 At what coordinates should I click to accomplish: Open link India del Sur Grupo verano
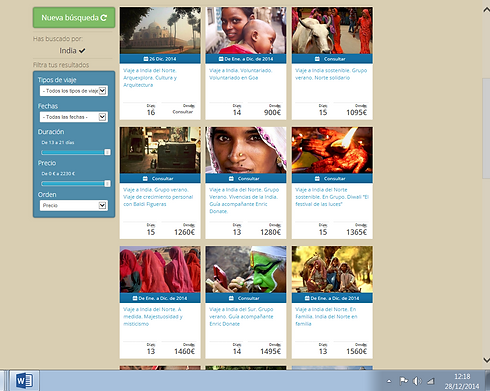point(241,316)
